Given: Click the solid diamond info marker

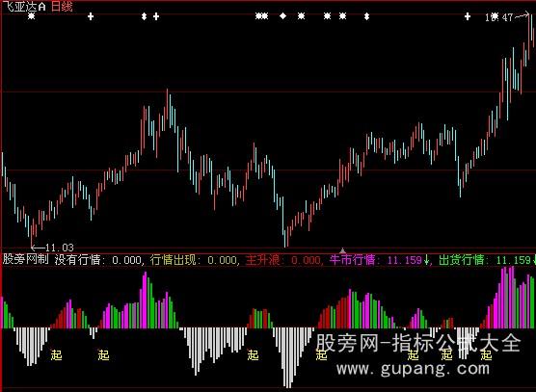Looking at the screenshot, I should (x=283, y=15).
